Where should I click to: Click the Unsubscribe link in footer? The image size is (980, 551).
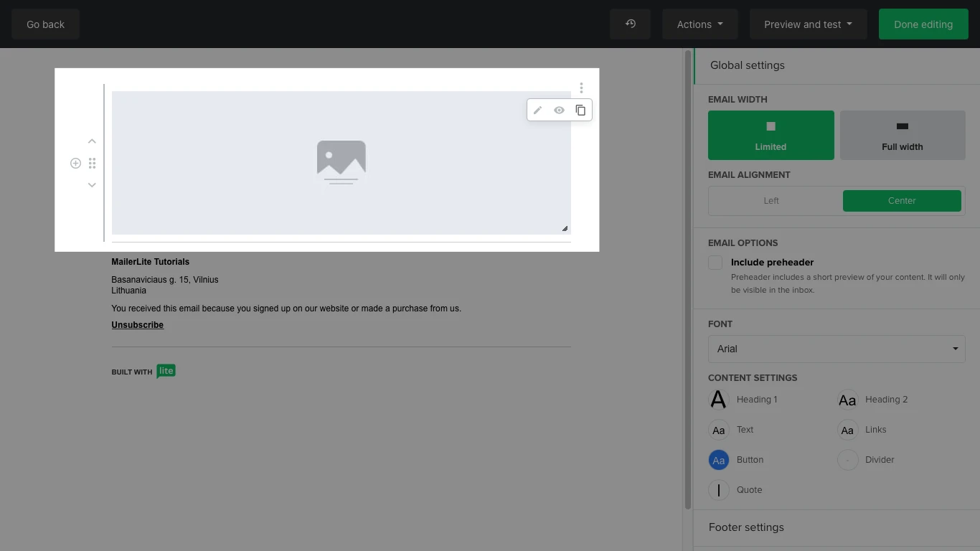[138, 325]
